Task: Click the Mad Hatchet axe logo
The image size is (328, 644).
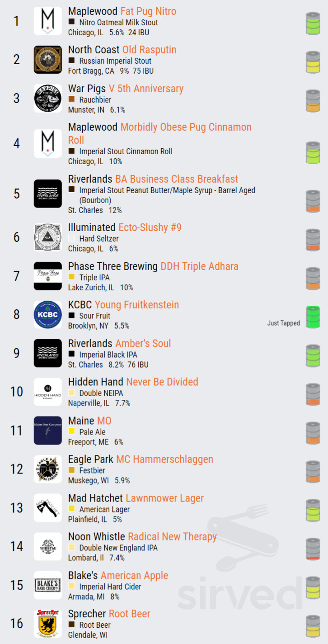Action: pos(47,508)
